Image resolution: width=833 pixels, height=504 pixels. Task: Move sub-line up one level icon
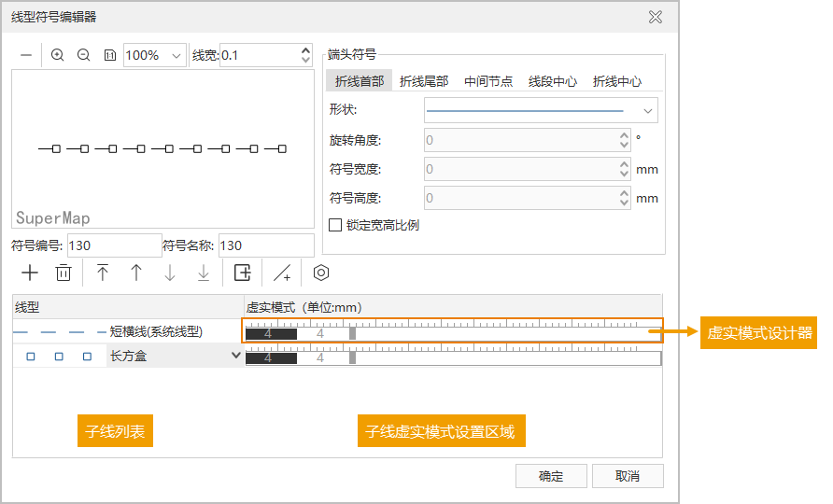tap(136, 273)
